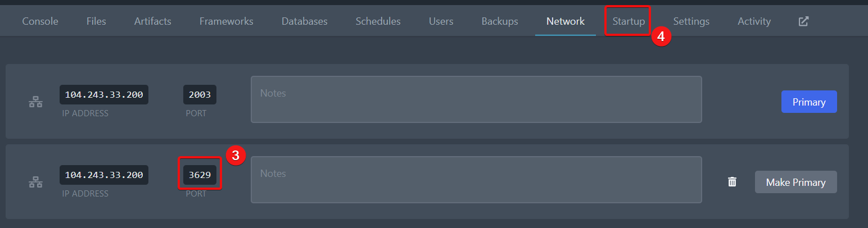Click the 3629 port value

pyautogui.click(x=200, y=175)
